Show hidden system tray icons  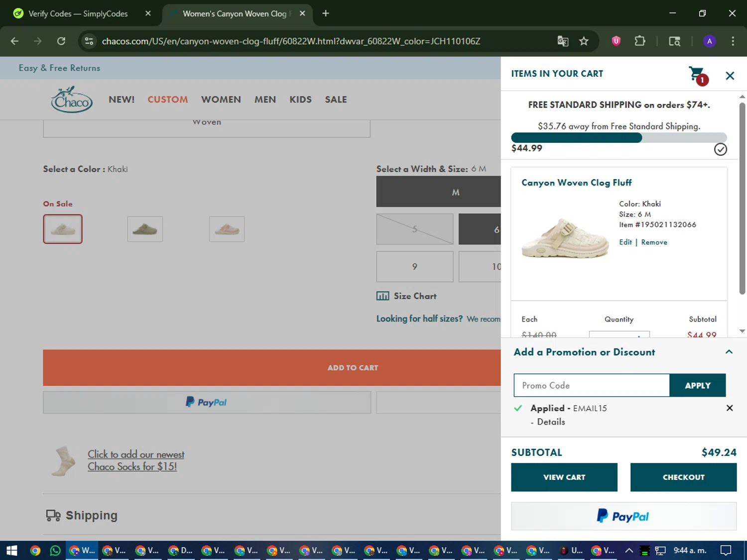629,551
